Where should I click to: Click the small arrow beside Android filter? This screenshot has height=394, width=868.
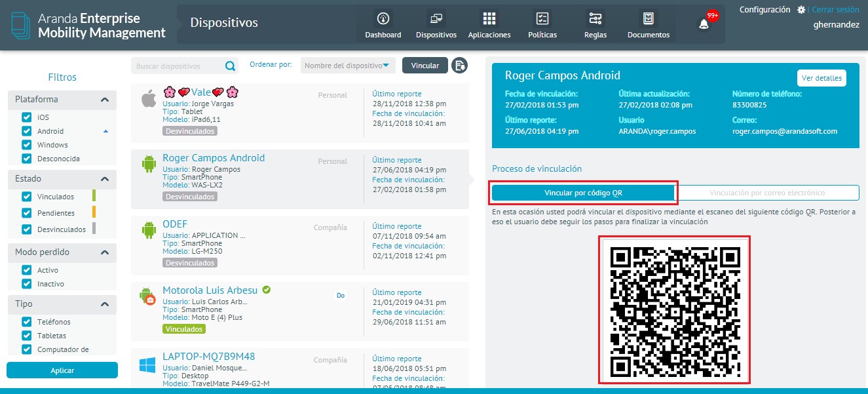105,132
